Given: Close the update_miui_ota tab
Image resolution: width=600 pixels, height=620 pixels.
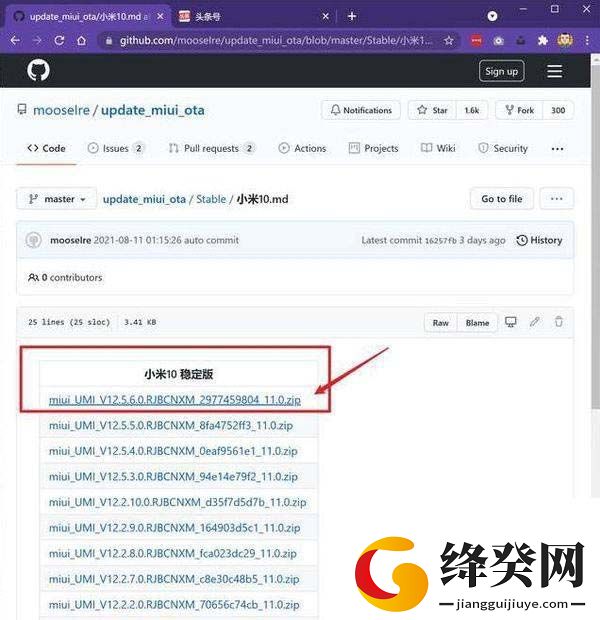Looking at the screenshot, I should (x=160, y=16).
